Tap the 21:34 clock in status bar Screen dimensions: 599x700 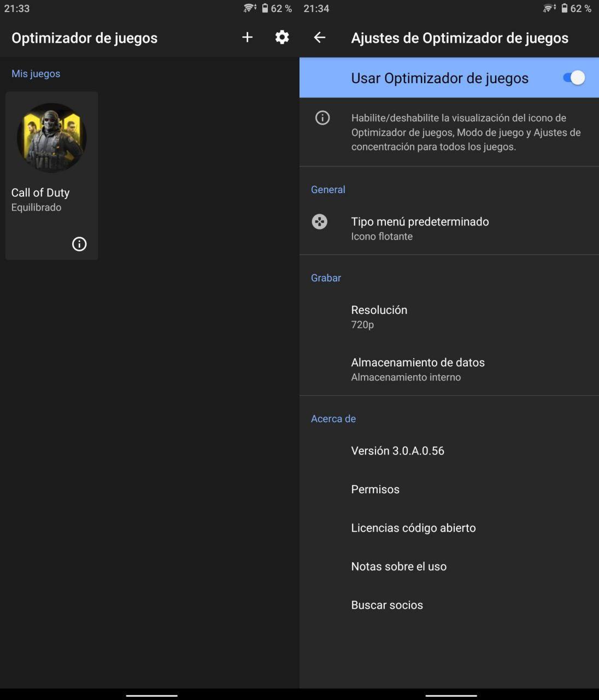pyautogui.click(x=316, y=8)
